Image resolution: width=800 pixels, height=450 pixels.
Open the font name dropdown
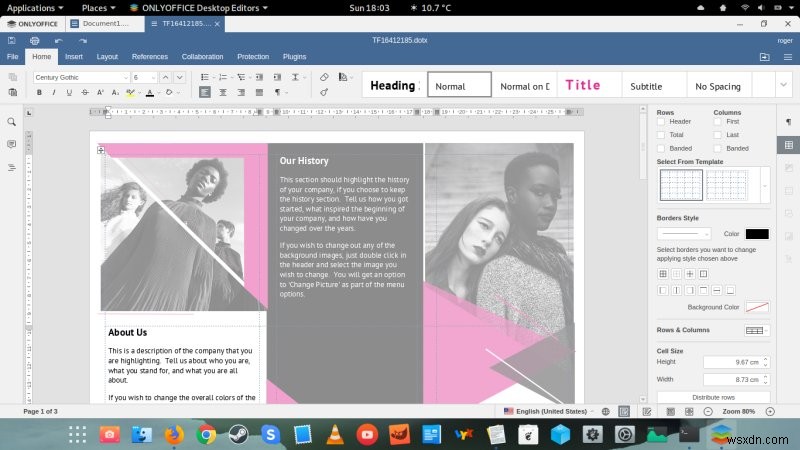126,78
